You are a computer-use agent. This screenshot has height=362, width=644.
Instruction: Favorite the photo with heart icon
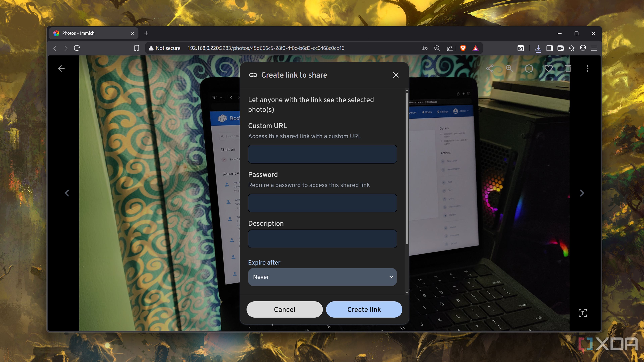coord(549,68)
